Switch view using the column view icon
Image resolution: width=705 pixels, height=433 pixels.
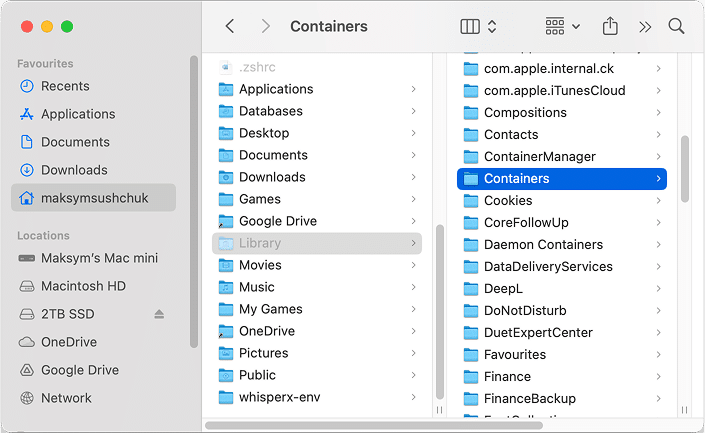[x=470, y=27]
